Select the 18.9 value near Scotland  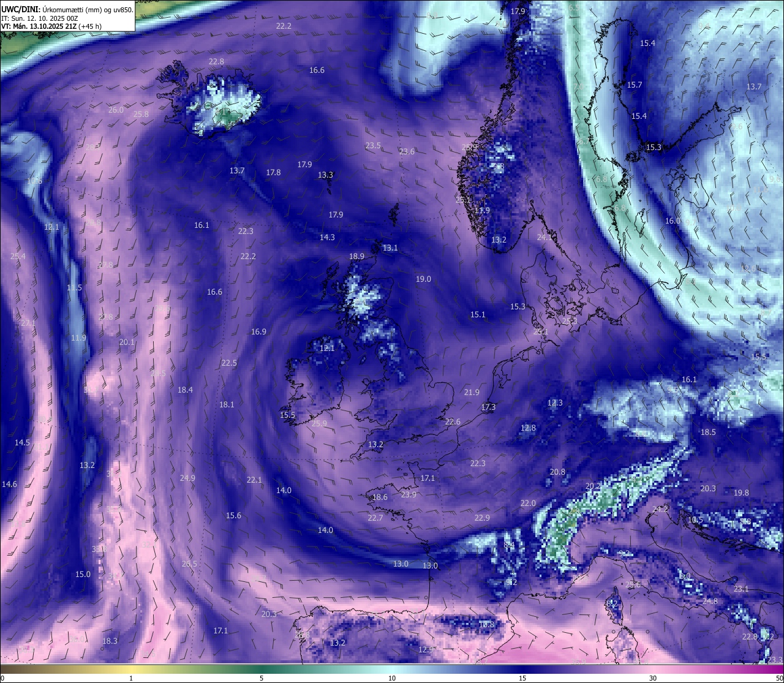coord(356,257)
